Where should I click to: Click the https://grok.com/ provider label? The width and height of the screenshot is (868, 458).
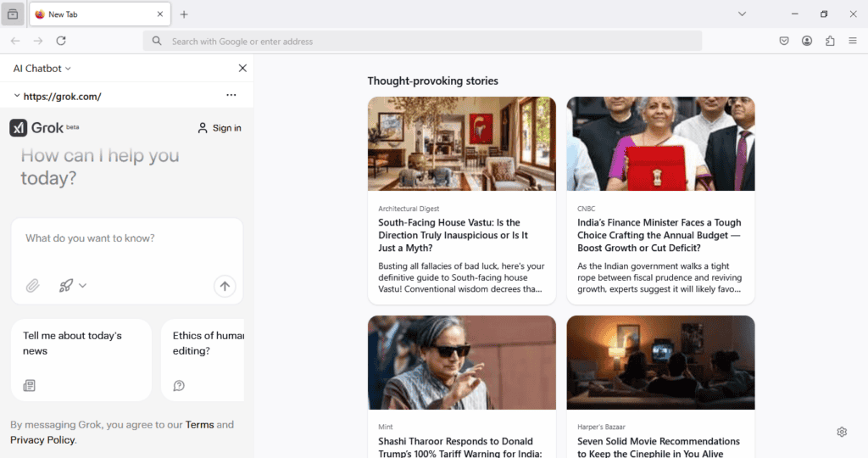click(62, 97)
